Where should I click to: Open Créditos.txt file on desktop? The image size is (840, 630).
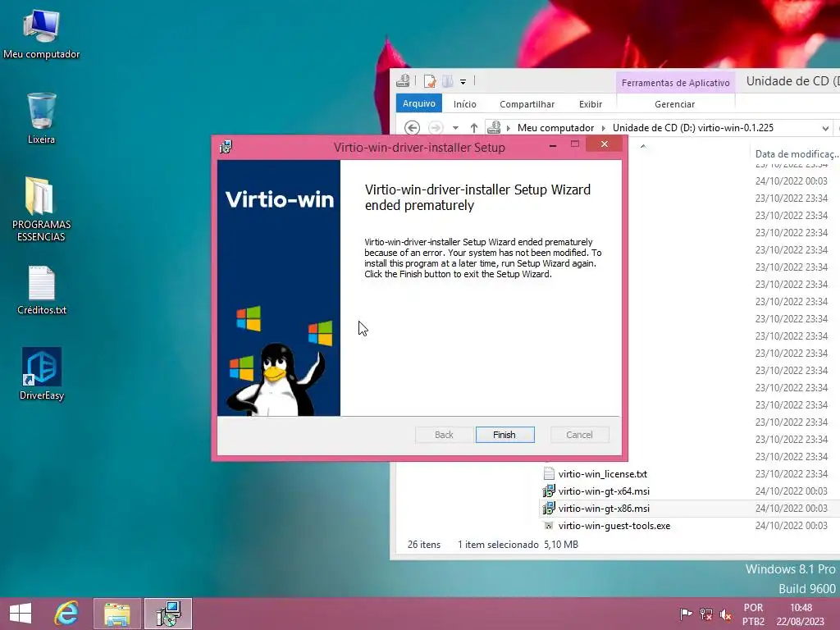pos(41,290)
